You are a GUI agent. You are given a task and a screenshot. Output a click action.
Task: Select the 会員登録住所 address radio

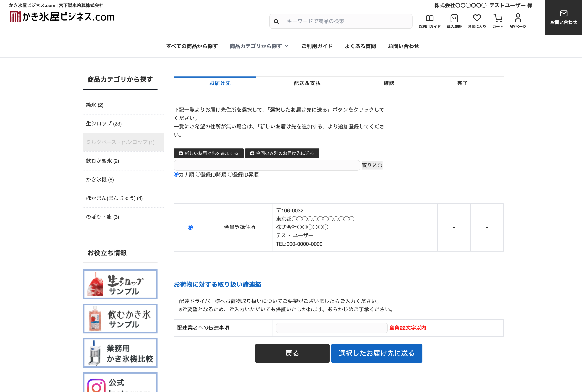pos(190,227)
